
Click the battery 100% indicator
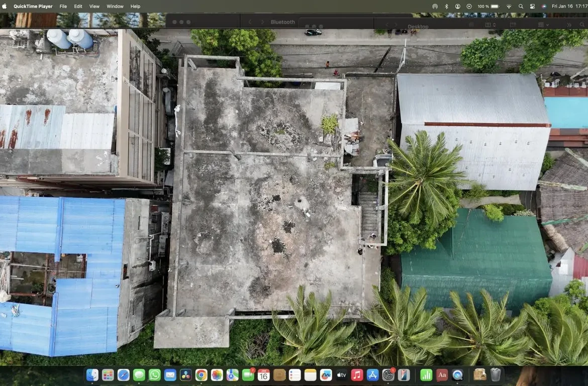tap(488, 6)
